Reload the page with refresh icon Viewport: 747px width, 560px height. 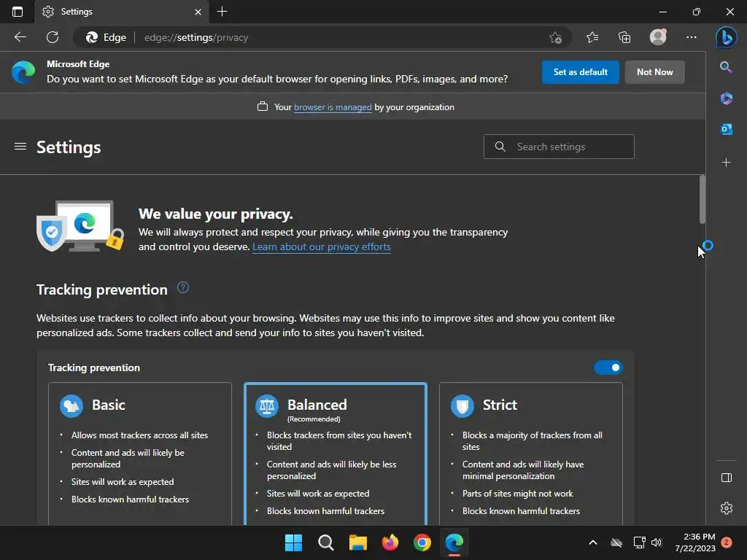[x=53, y=37]
